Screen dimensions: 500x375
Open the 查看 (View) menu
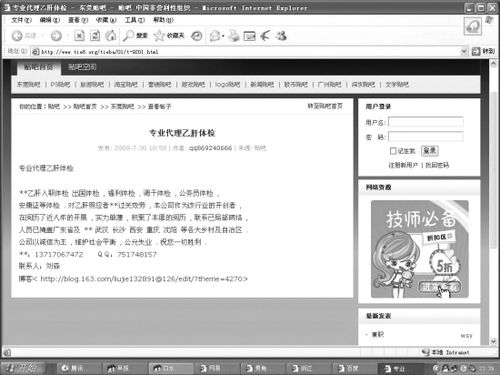(x=78, y=20)
